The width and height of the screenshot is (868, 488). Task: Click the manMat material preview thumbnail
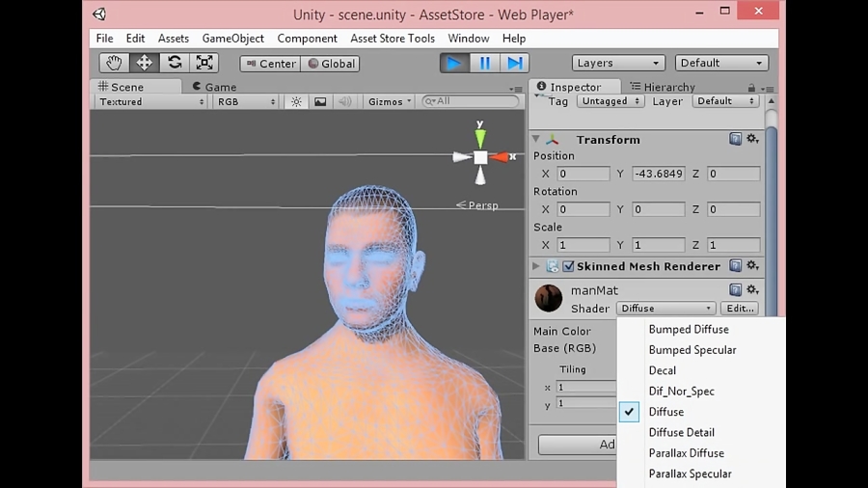click(549, 298)
